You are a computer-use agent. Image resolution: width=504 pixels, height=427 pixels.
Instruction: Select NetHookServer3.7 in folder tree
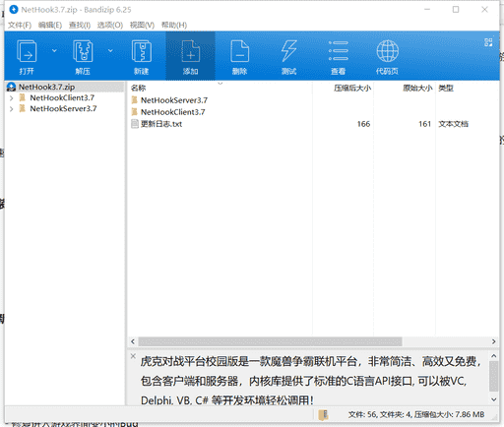point(63,108)
